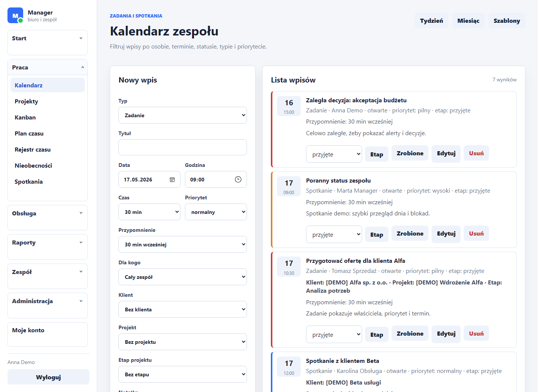Viewport: 538px width, 392px height.
Task: Open Rejestr czasu in the sidebar
Action: coord(47,149)
